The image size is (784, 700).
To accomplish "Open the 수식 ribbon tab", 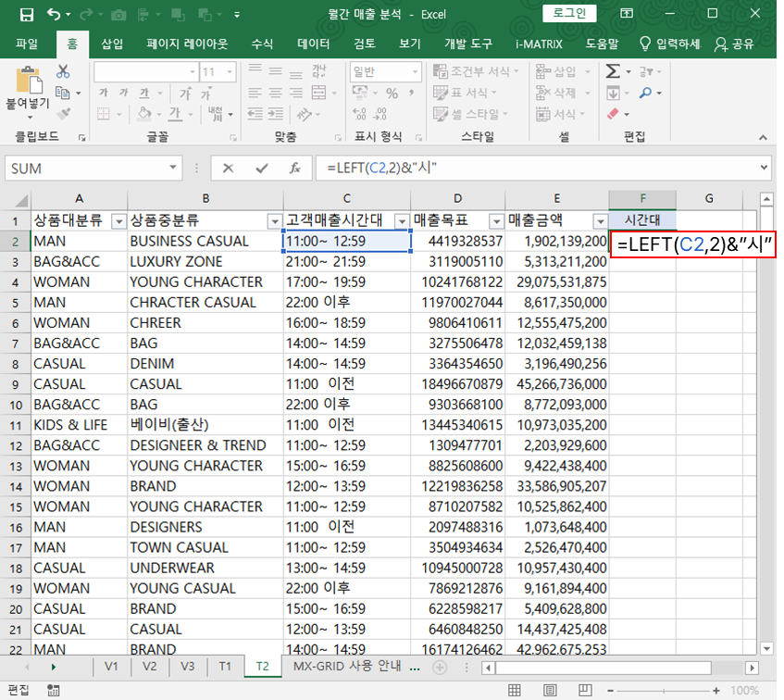I will [262, 44].
